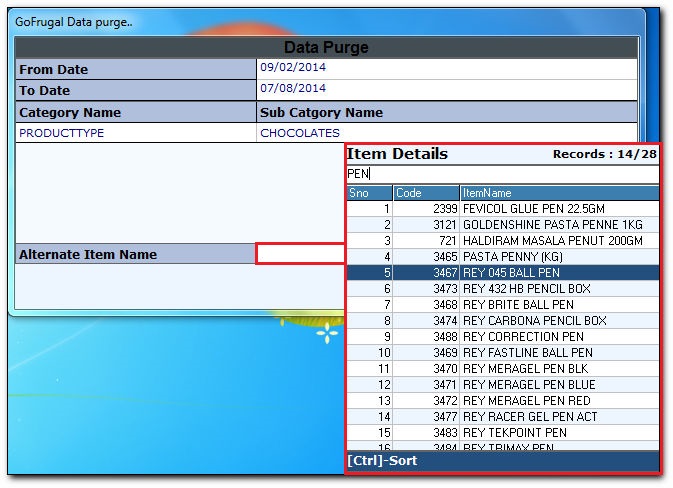Select the PRODUCTTYPE category cell
The image size is (673, 488).
[x=136, y=133]
